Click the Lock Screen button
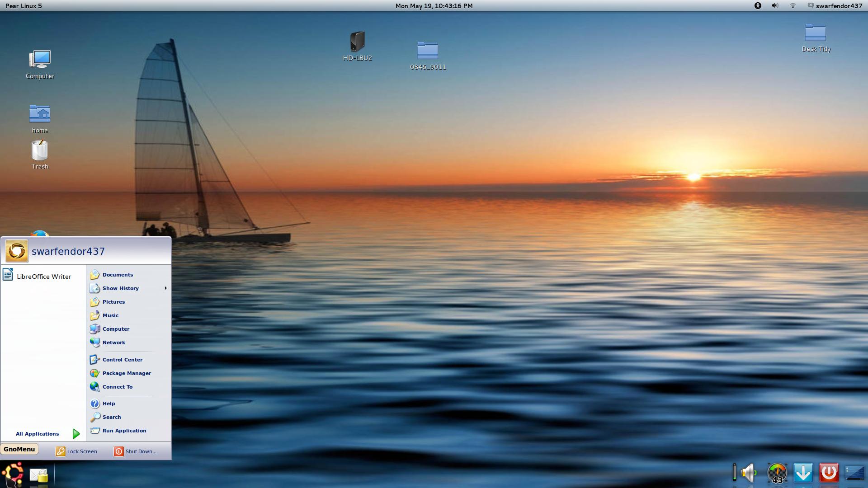The width and height of the screenshot is (868, 488). 76,451
